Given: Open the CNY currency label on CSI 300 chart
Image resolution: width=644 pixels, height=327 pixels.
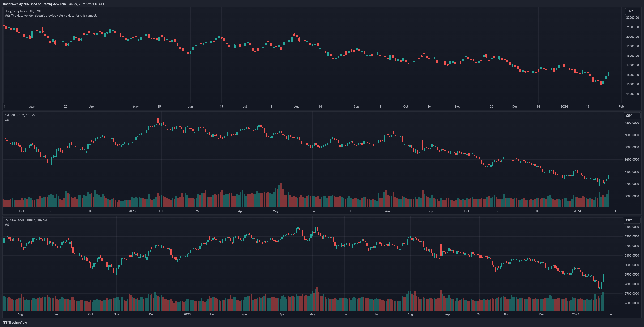Looking at the screenshot, I should point(632,116).
